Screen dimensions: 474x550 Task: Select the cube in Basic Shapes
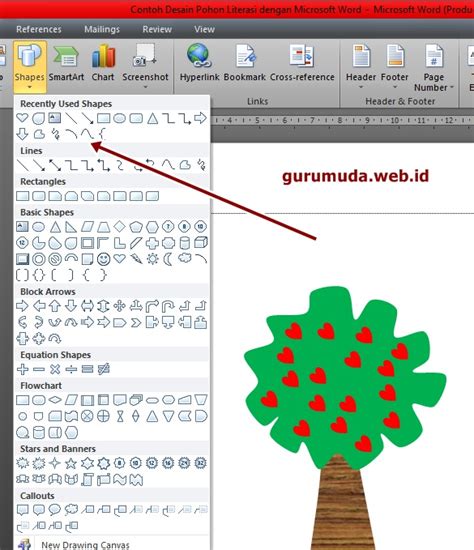[x=201, y=243]
